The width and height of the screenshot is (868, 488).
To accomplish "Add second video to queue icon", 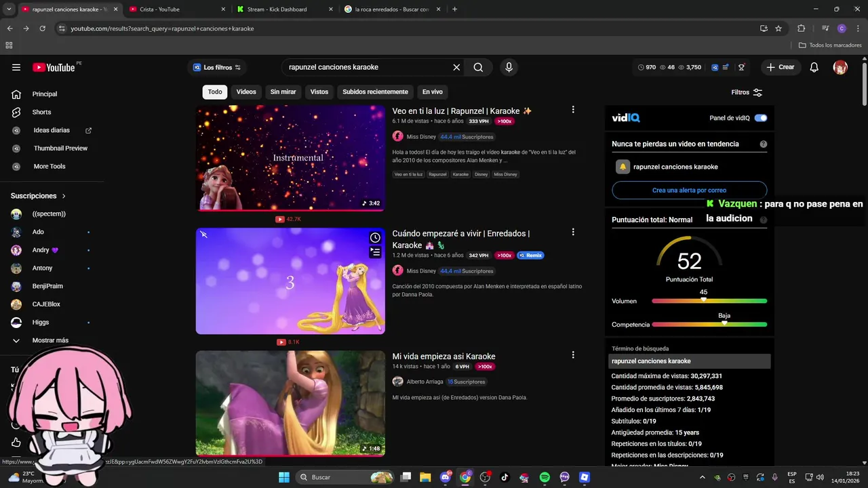I will click(x=375, y=252).
